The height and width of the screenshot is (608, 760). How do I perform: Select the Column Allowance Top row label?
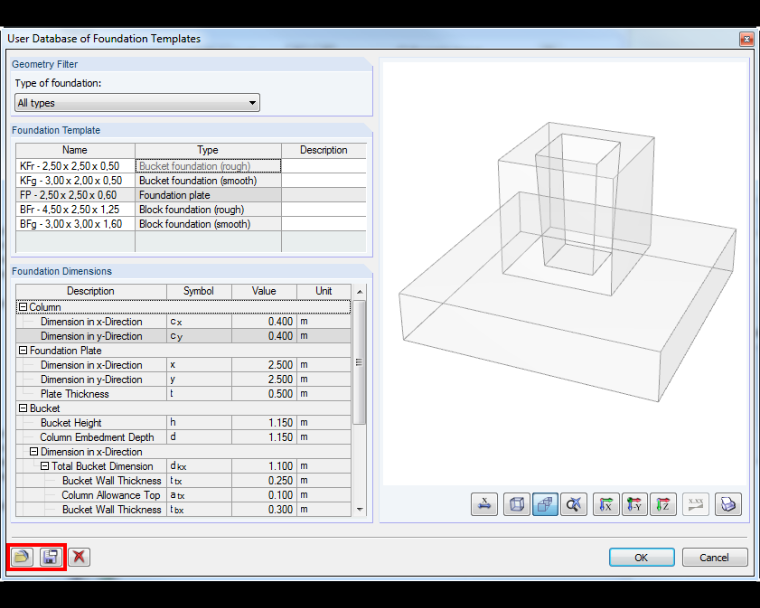111,495
